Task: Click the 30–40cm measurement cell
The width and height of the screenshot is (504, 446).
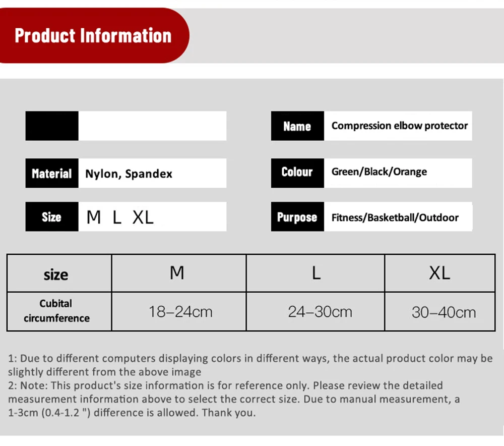Action: coord(444,312)
